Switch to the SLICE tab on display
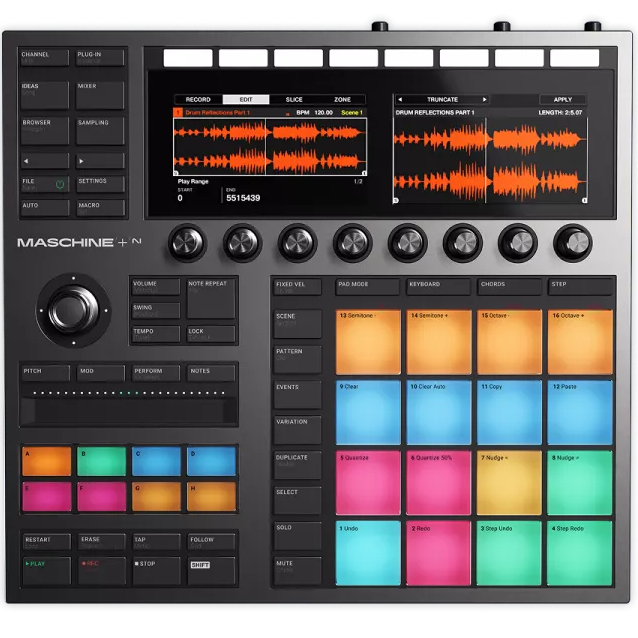The width and height of the screenshot is (638, 638). [x=294, y=100]
